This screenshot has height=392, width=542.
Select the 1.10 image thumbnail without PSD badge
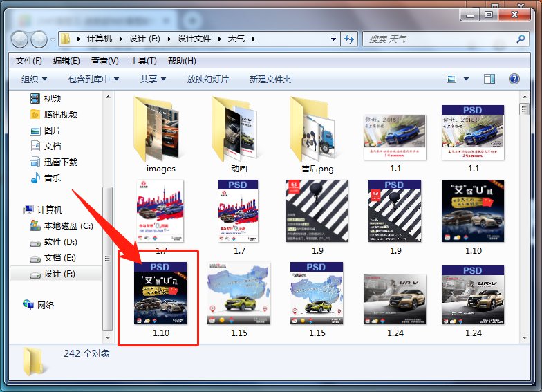pyautogui.click(x=473, y=211)
